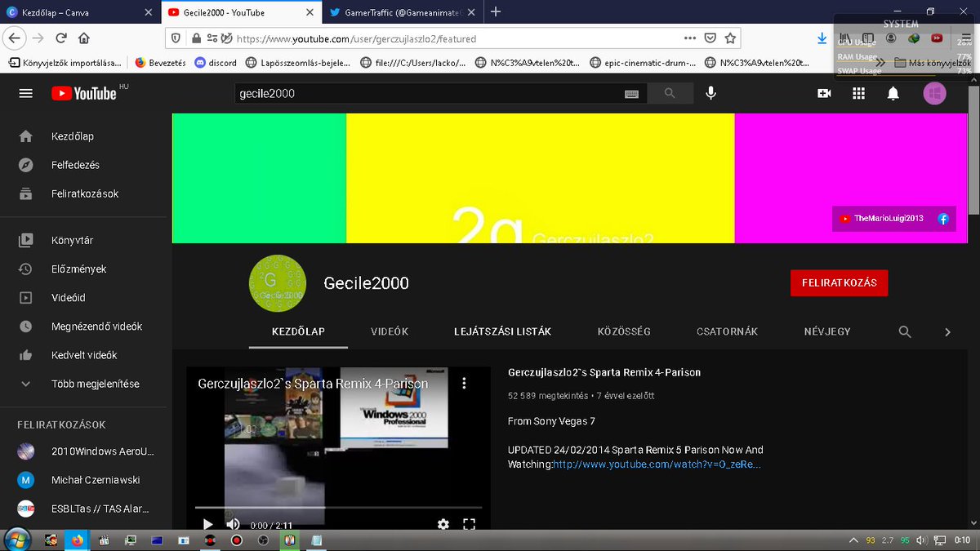This screenshot has width=980, height=551.
Task: Open the discord bookmark
Action: 216,63
